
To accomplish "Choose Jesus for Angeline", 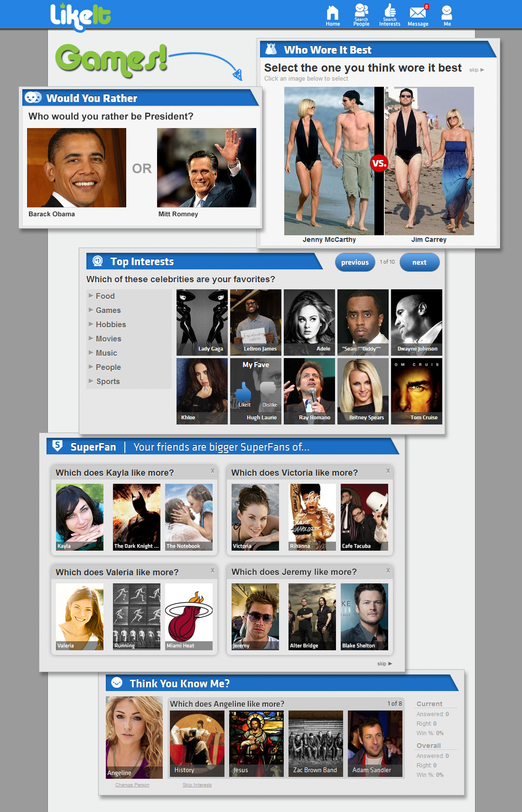I will (x=256, y=744).
